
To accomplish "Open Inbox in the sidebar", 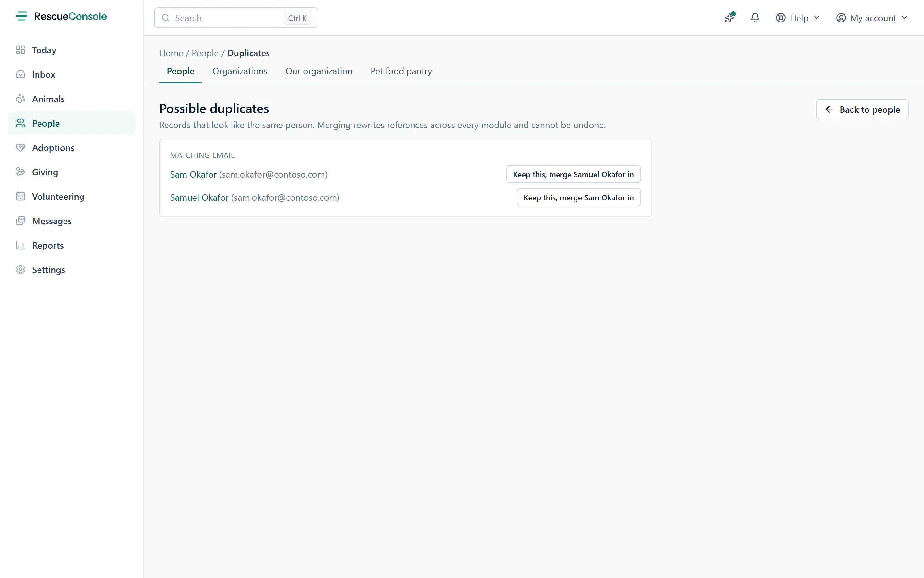I will [x=72, y=74].
